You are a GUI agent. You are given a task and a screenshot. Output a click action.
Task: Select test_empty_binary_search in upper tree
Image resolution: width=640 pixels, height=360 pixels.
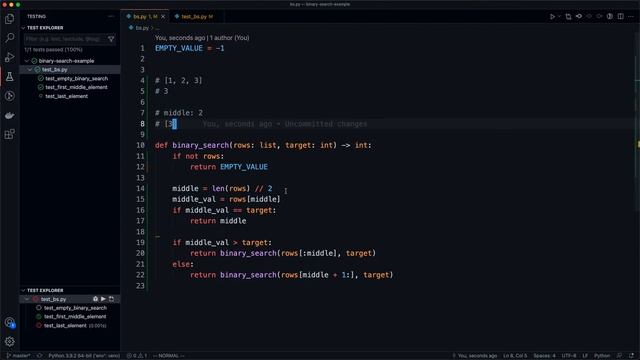76,78
